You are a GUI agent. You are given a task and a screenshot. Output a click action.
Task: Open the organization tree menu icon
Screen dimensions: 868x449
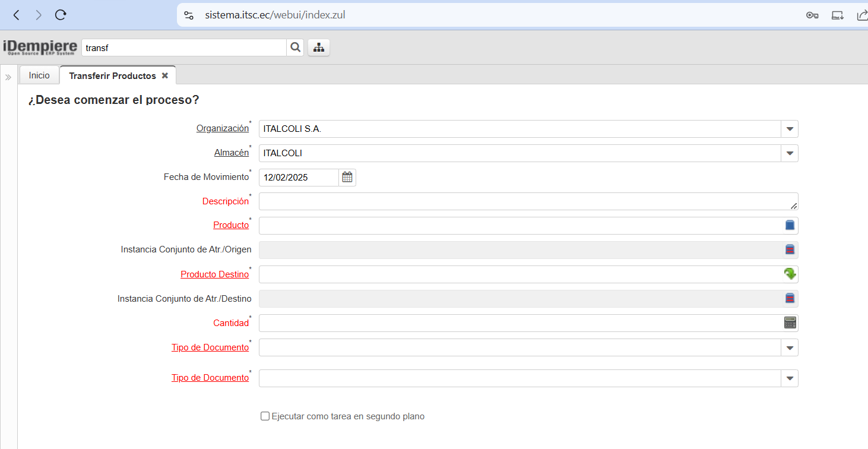[319, 48]
